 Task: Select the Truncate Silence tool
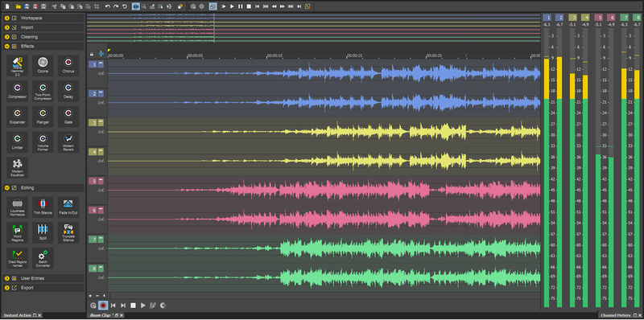68,232
